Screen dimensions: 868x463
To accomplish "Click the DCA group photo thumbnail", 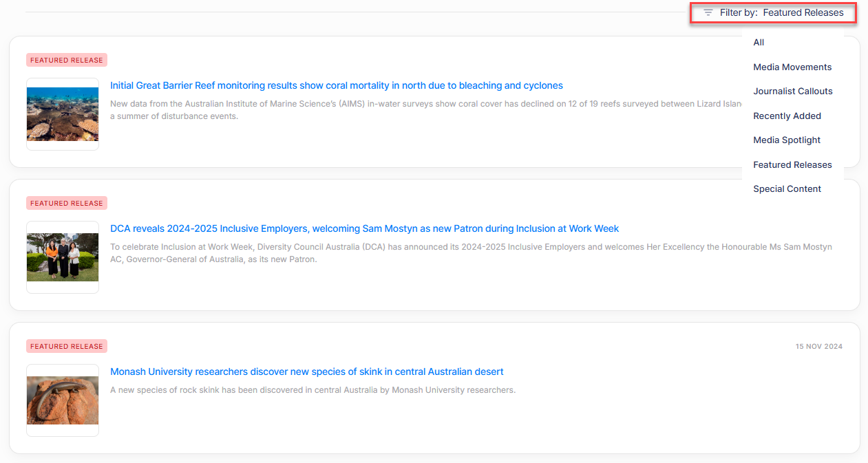I will pyautogui.click(x=63, y=257).
